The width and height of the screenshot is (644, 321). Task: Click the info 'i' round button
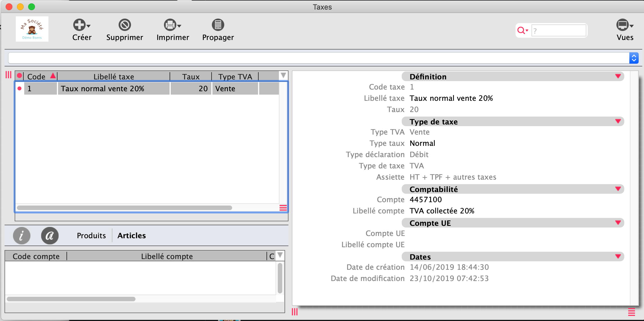tap(22, 235)
